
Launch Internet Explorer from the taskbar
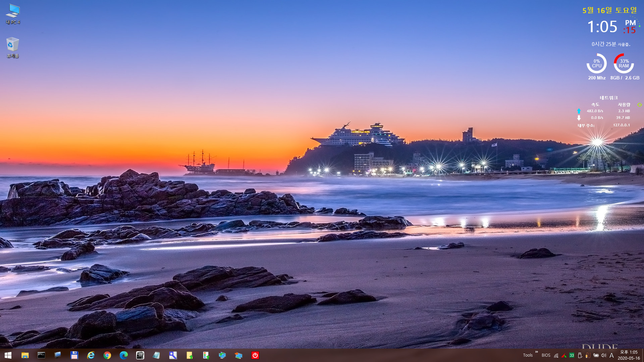coord(91,355)
